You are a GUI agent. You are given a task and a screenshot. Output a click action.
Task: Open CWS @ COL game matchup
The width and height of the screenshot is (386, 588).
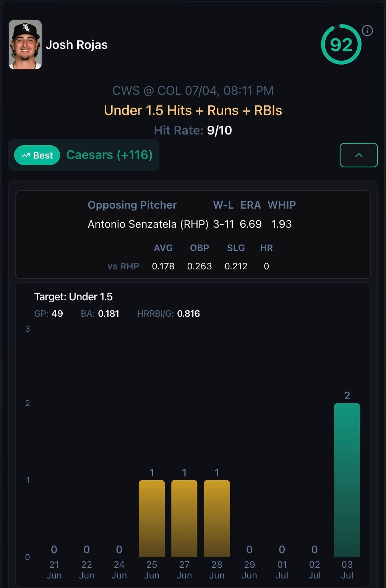pos(193,91)
